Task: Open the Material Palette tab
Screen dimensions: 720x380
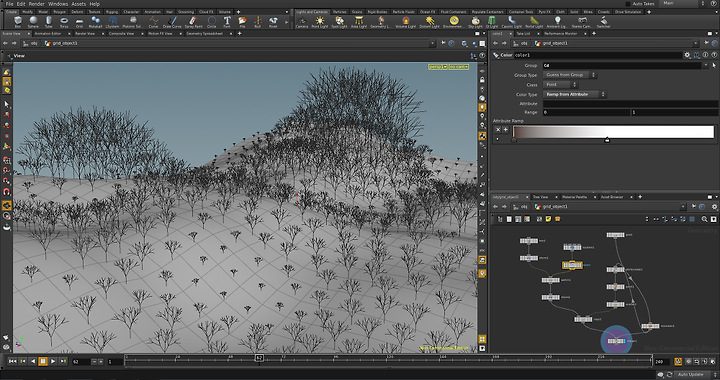Action: tap(574, 197)
